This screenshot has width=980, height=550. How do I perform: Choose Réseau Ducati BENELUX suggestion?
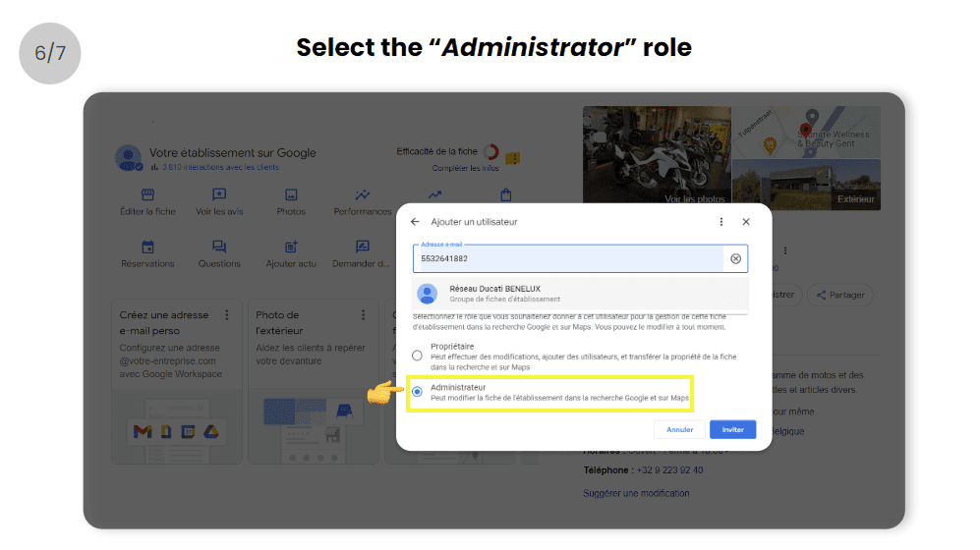(580, 294)
